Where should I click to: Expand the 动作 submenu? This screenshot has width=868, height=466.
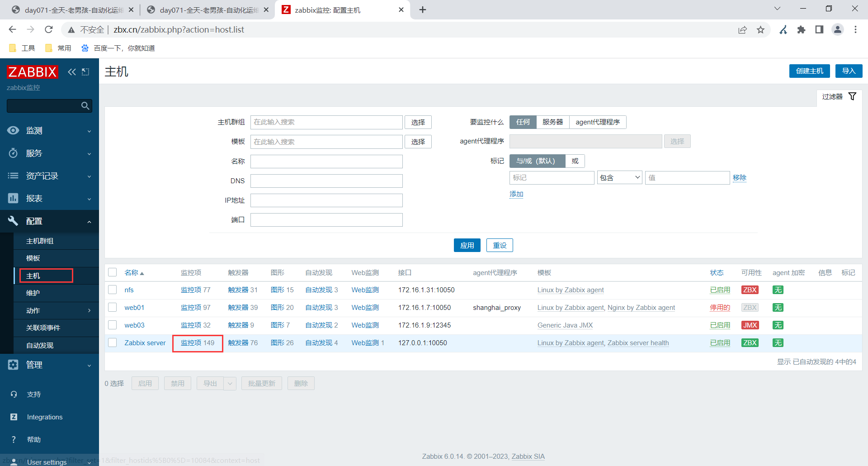[x=56, y=311]
